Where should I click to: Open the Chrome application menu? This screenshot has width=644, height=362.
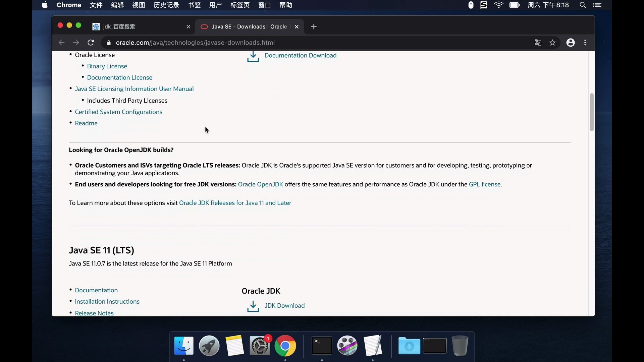point(69,5)
